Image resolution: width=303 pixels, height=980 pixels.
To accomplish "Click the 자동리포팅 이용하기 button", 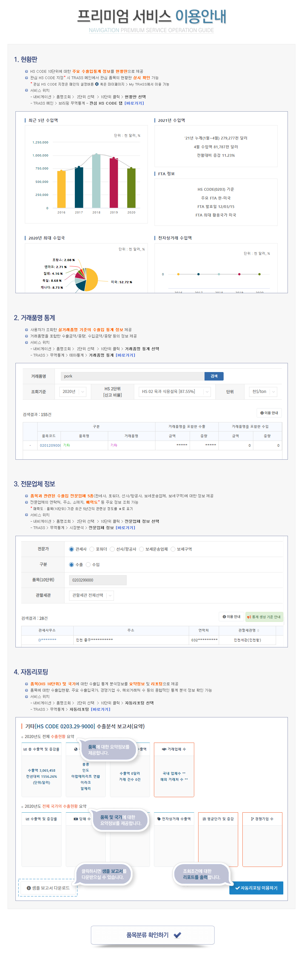I will point(256,888).
